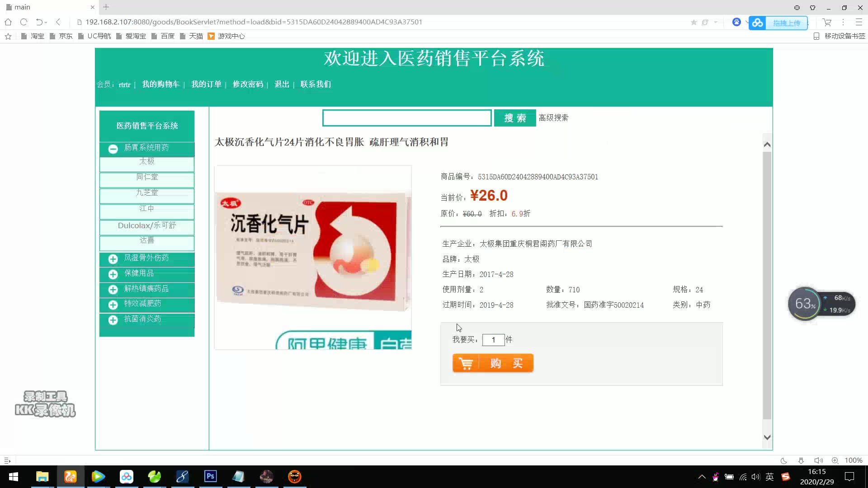Open the sidebar toggle in status bar
The height and width of the screenshot is (488, 868).
point(7,461)
